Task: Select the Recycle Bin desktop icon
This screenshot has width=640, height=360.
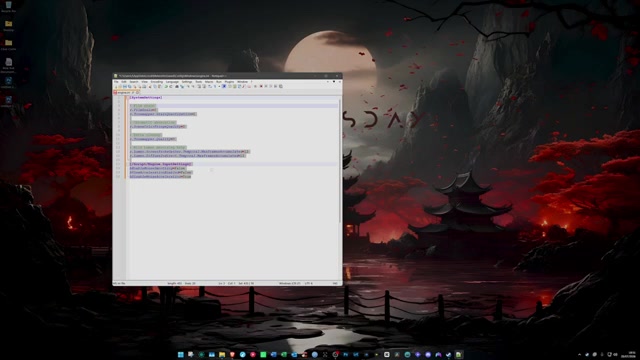Action: (x=9, y=7)
